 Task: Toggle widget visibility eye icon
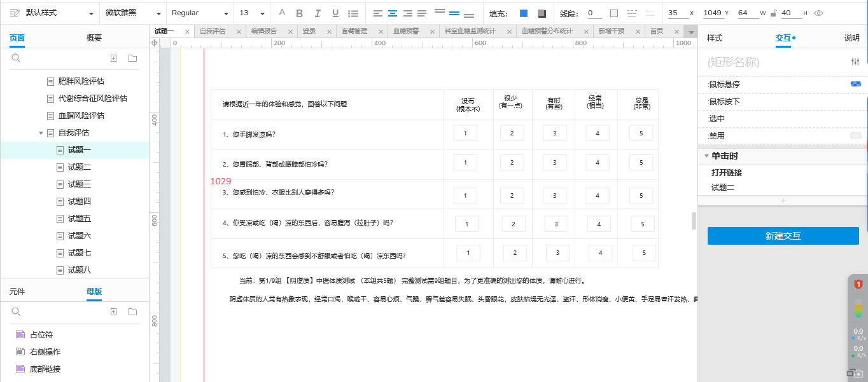click(x=819, y=13)
